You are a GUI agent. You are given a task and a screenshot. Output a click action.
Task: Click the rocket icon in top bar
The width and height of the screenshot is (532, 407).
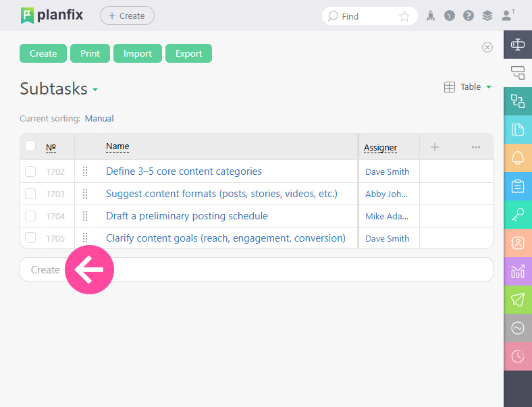click(431, 16)
